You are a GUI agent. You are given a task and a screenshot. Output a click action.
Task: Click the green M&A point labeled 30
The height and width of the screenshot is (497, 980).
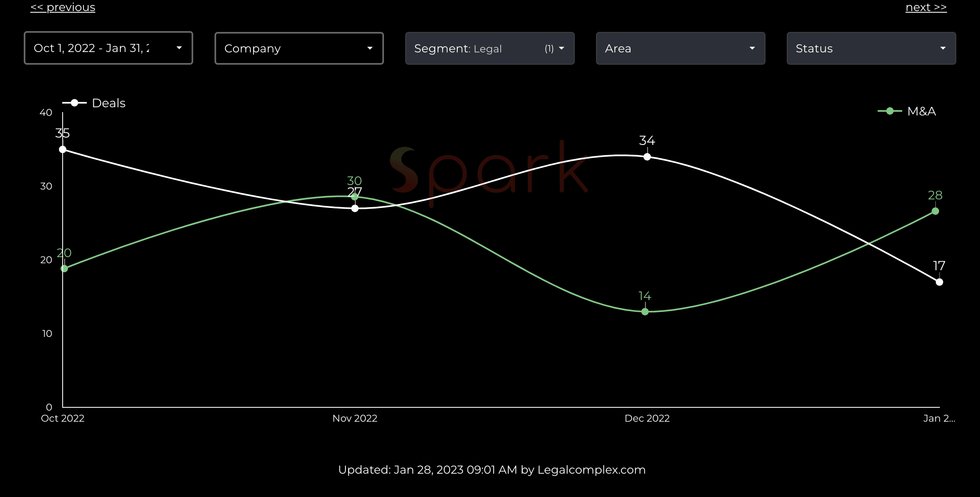355,197
